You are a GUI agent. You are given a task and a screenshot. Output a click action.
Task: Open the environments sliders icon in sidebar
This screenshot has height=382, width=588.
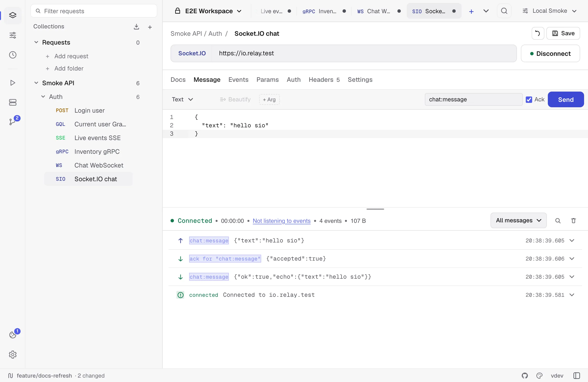click(12, 35)
